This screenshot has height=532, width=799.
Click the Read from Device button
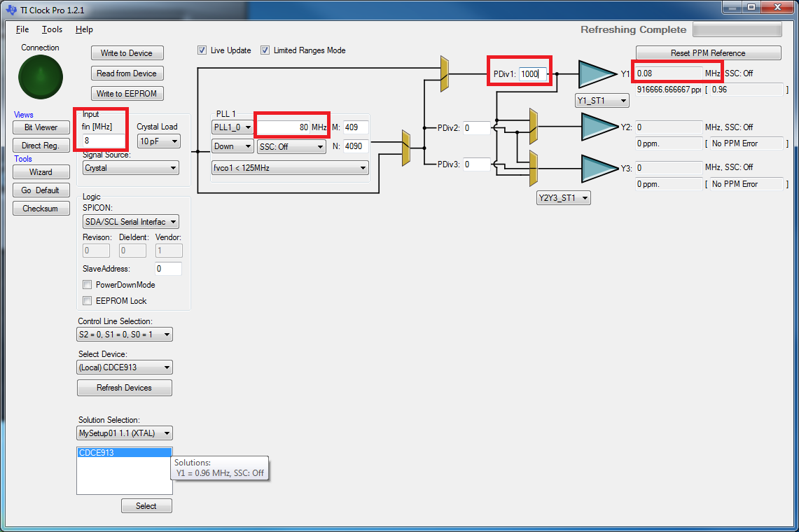(x=127, y=73)
